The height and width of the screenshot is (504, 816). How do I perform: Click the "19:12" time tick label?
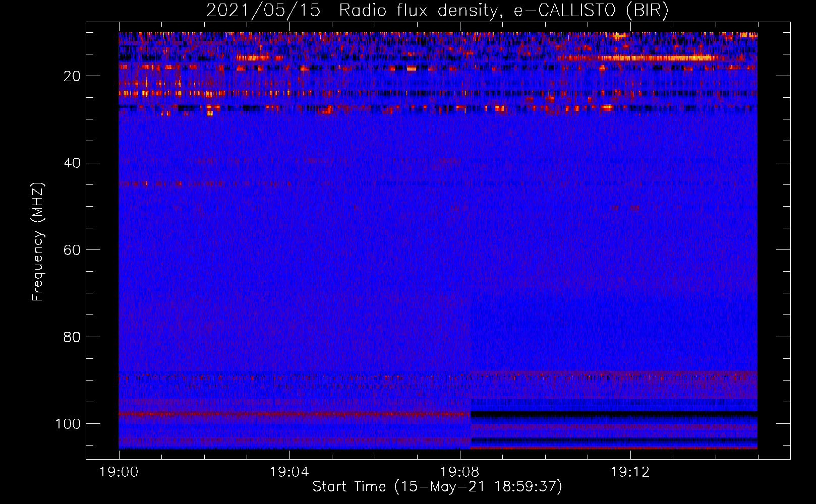pyautogui.click(x=630, y=472)
